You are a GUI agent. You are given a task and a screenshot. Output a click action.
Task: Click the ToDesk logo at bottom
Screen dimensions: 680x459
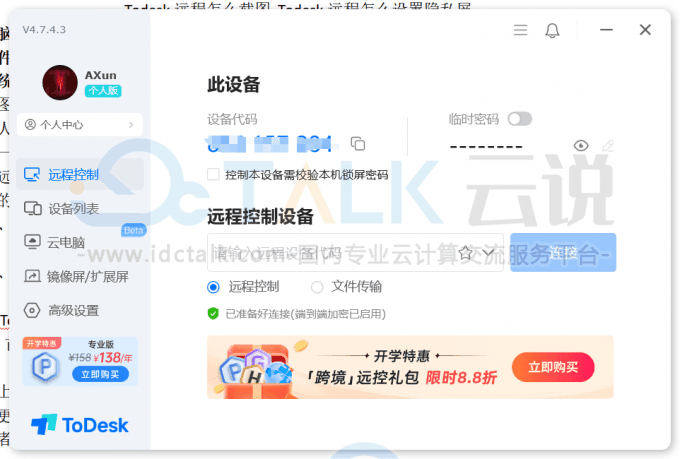coord(80,425)
